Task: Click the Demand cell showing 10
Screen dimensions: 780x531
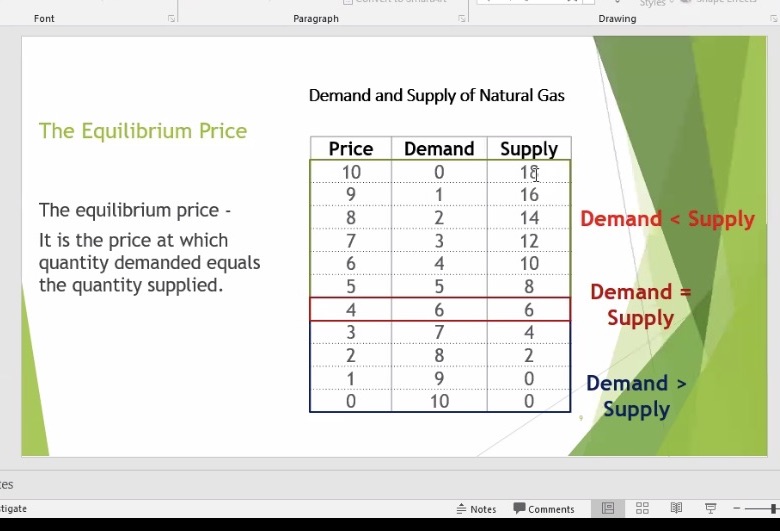Action: [439, 401]
